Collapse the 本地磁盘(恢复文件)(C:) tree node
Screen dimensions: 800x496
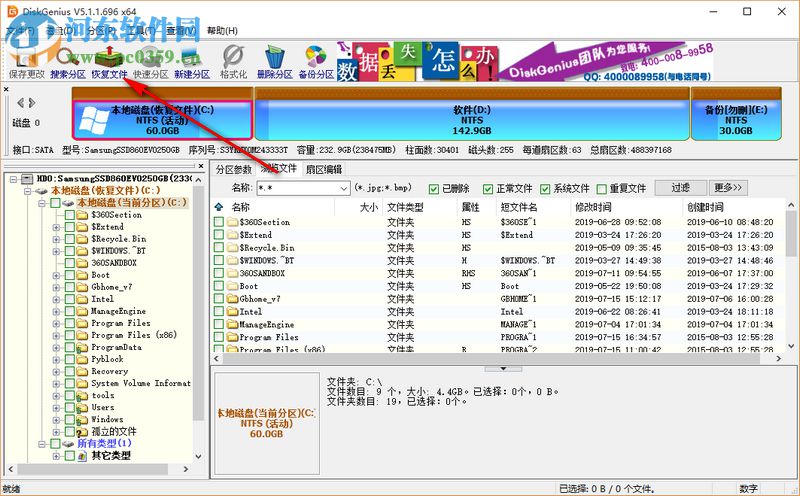point(28,191)
